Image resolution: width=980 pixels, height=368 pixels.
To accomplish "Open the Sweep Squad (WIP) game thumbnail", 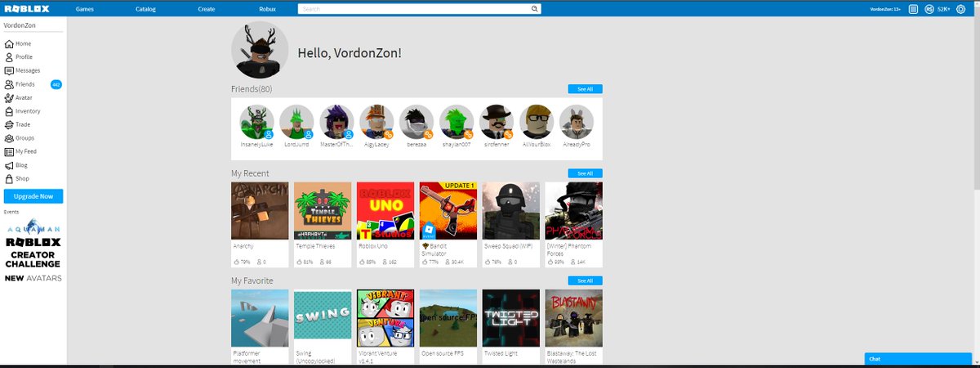I will point(511,210).
